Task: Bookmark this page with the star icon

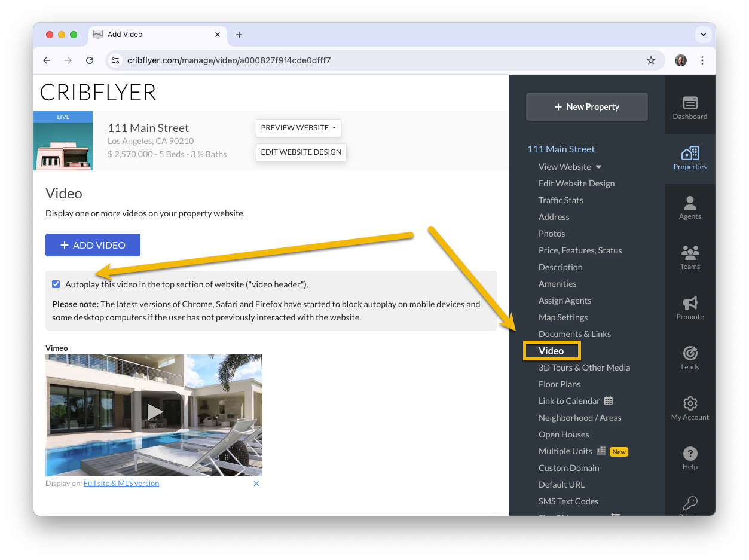Action: (651, 60)
